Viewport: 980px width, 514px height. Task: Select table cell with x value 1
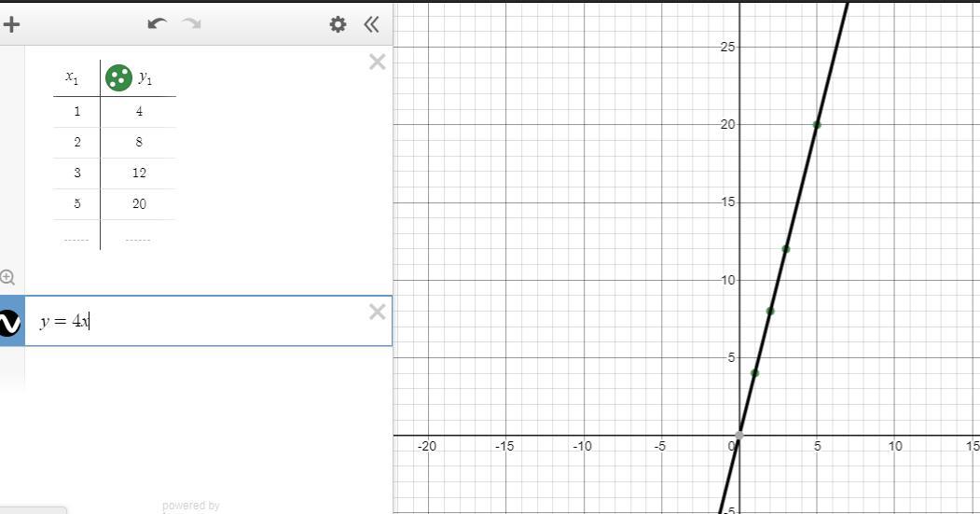tap(76, 111)
